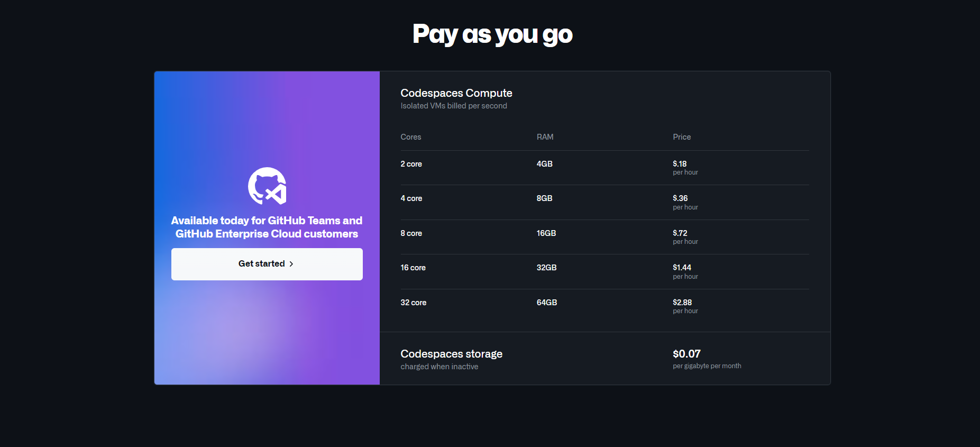Select the Pay as you go heading
This screenshot has width=980, height=447.
tap(492, 34)
